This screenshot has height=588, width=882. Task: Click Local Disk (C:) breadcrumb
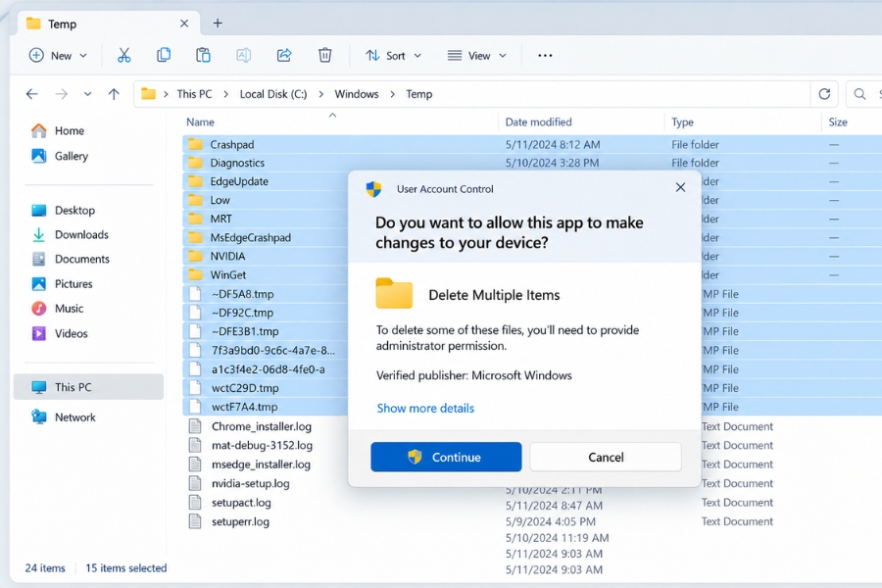click(x=273, y=94)
